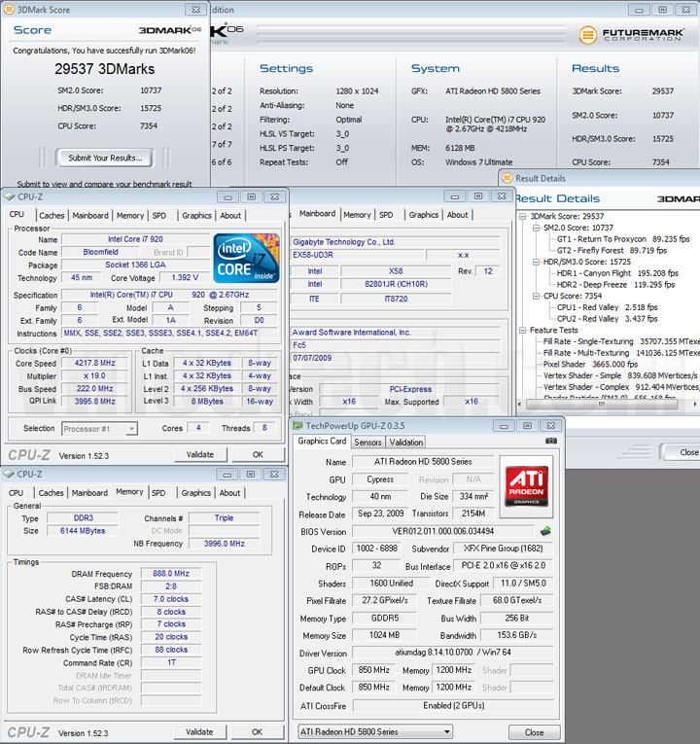Click Close in Result Details window

(x=682, y=452)
